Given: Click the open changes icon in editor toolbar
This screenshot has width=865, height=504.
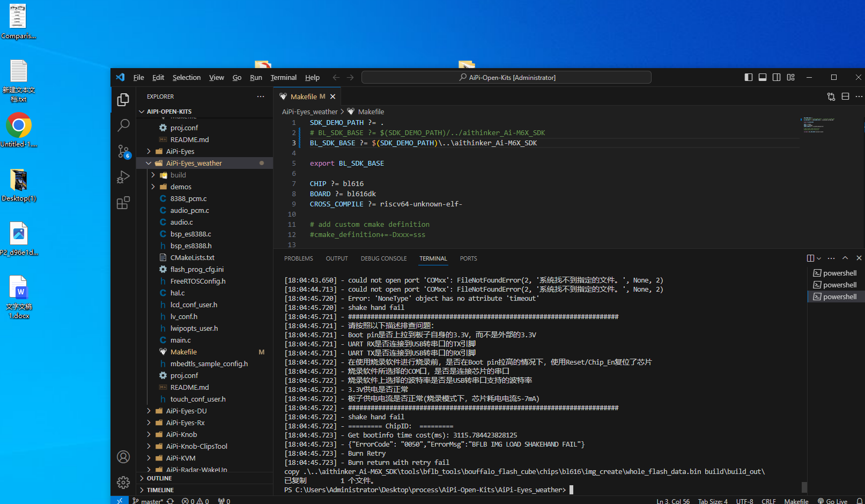Looking at the screenshot, I should pyautogui.click(x=831, y=97).
